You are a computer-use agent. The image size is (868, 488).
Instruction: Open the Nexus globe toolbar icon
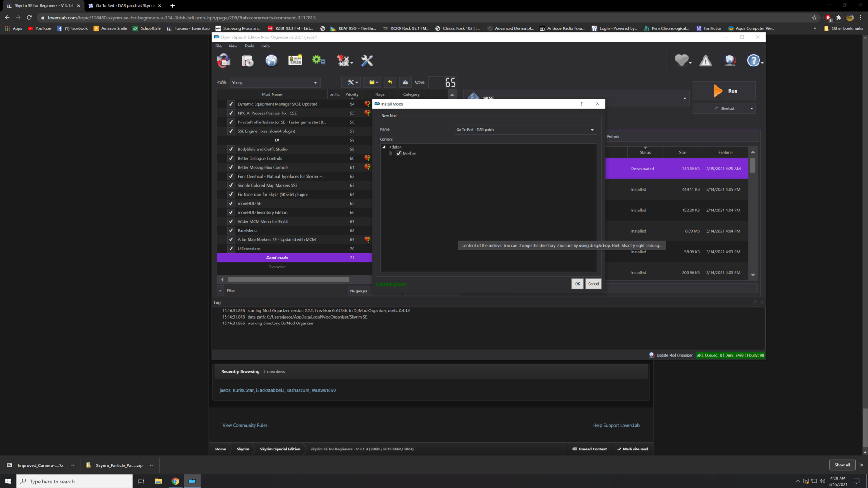[271, 61]
